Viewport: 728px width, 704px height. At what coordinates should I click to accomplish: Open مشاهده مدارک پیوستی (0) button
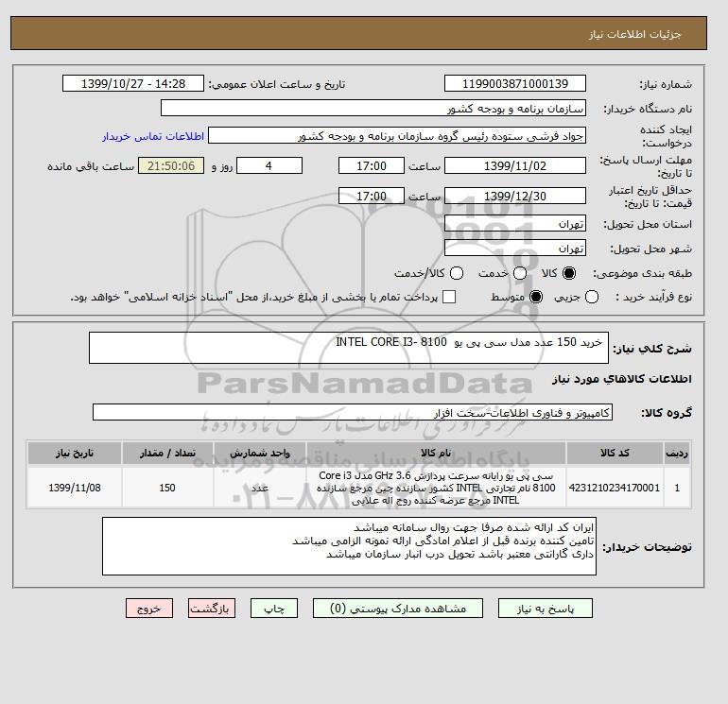pyautogui.click(x=398, y=608)
